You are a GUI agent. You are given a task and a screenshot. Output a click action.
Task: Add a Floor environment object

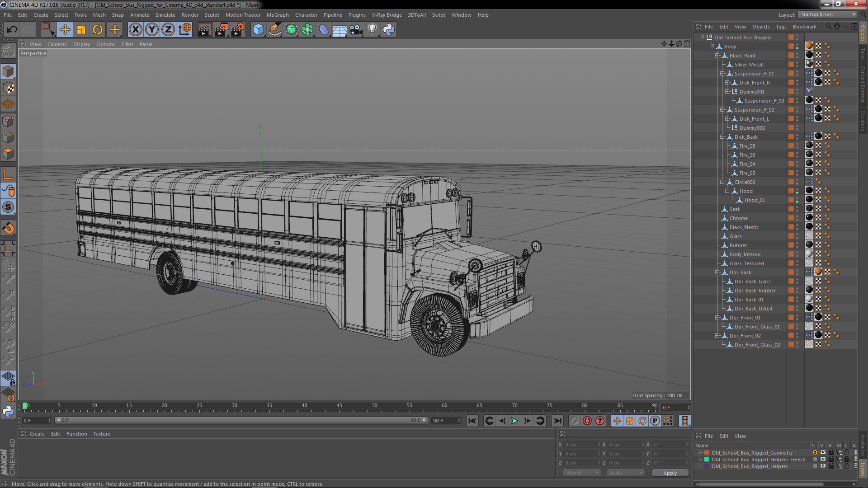[340, 30]
